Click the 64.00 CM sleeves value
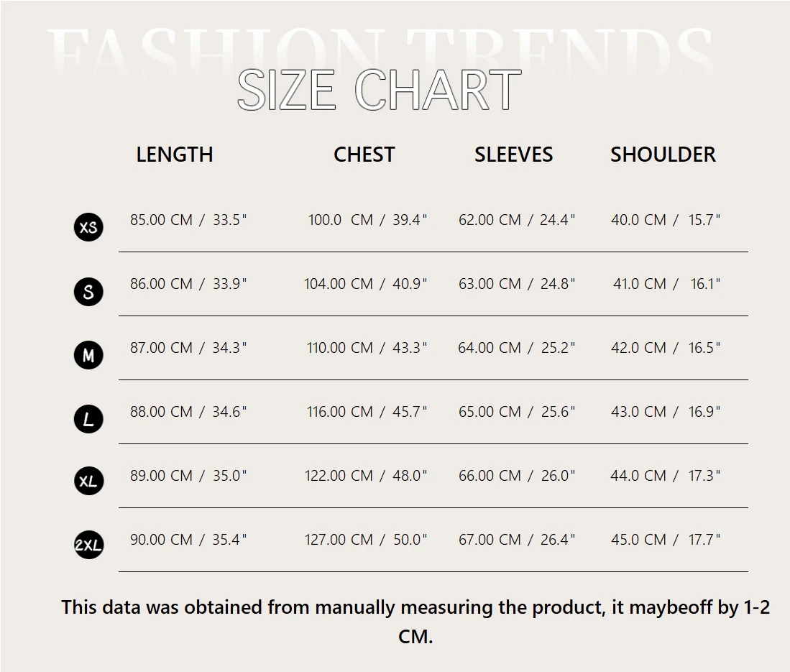 [x=490, y=348]
